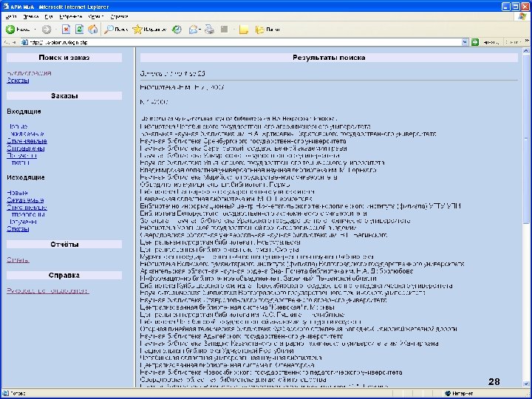Select row Библиотека Белорусского государственного экономического университета
This screenshot has height=399, width=532.
pyautogui.click(x=253, y=214)
